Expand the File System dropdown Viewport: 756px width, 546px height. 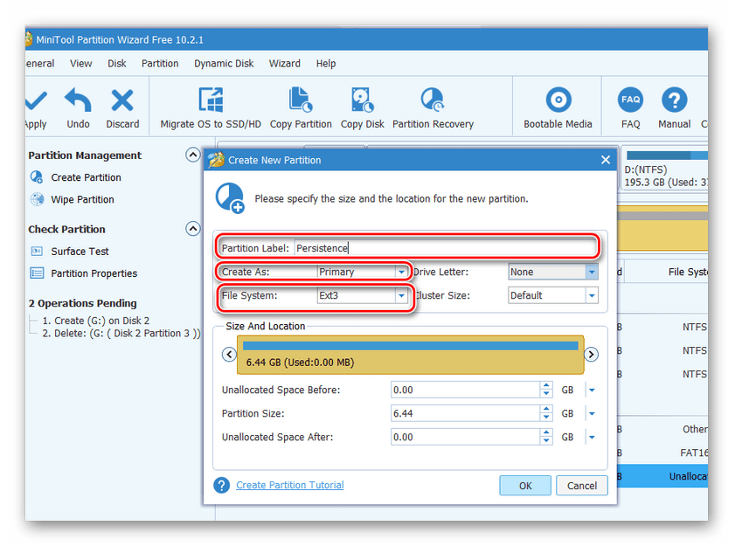pos(401,296)
